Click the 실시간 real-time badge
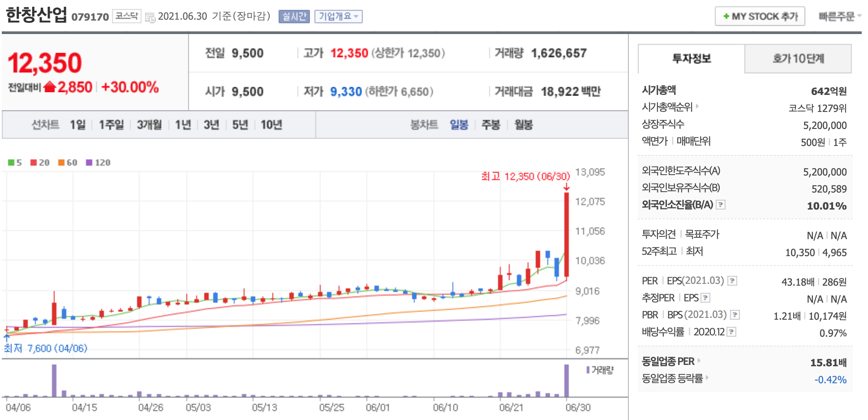 [x=294, y=17]
